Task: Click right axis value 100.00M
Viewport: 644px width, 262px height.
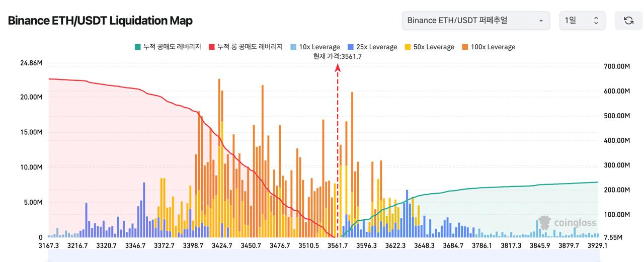Action: point(616,214)
